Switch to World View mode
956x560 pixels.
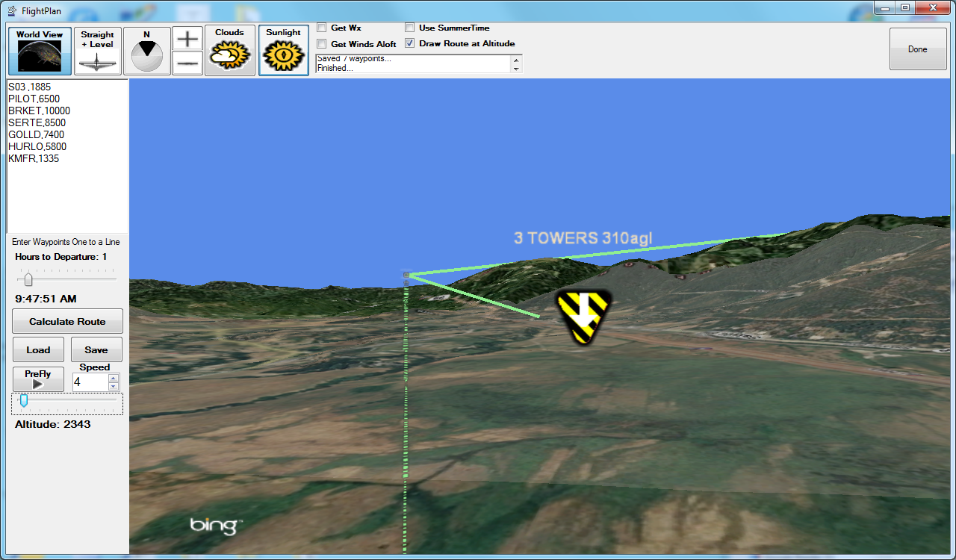click(x=40, y=51)
